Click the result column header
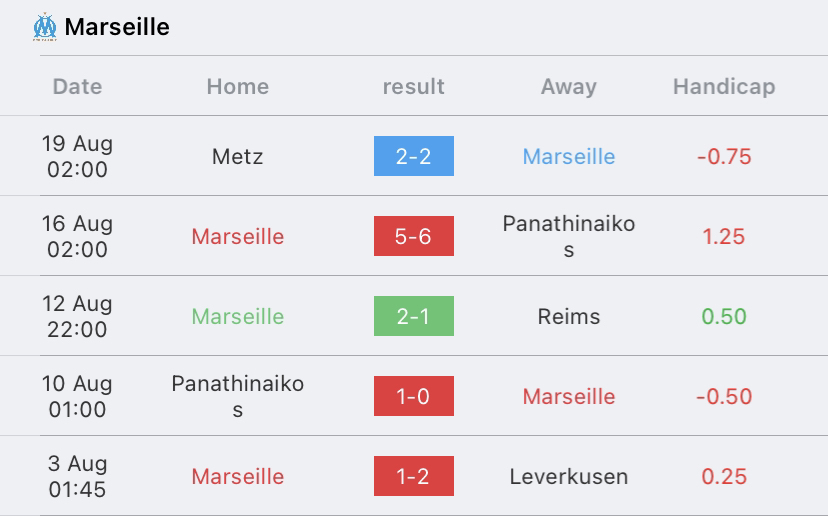The width and height of the screenshot is (828, 516). (413, 86)
